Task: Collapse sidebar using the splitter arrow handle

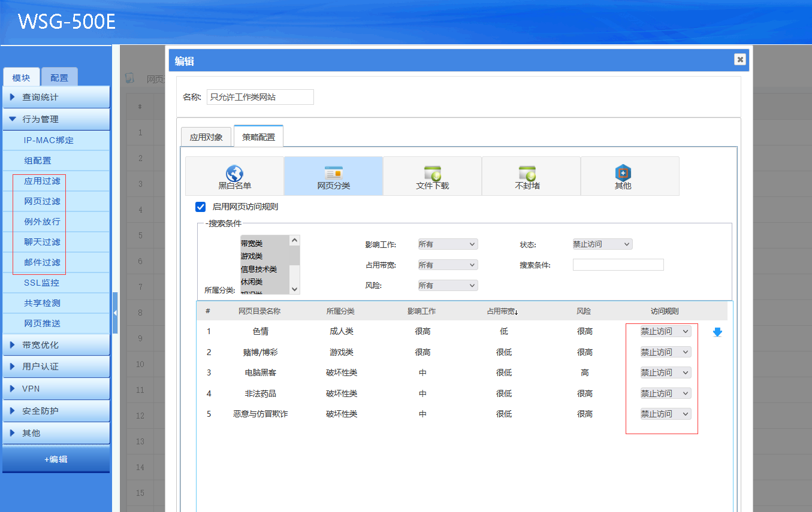Action: [x=115, y=313]
